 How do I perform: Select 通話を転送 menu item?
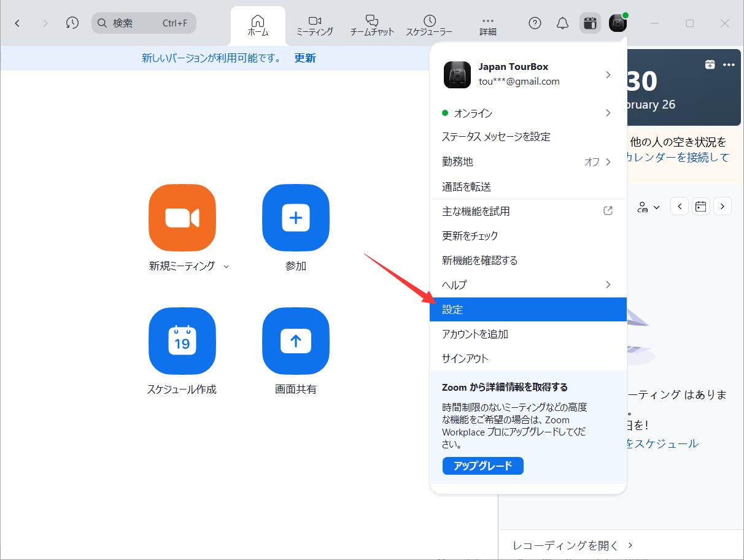click(x=528, y=186)
